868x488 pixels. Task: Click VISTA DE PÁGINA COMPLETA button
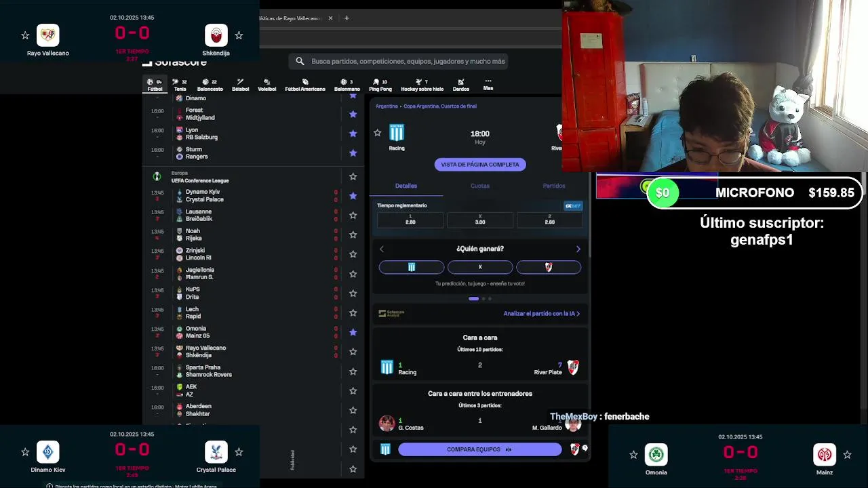[480, 165]
